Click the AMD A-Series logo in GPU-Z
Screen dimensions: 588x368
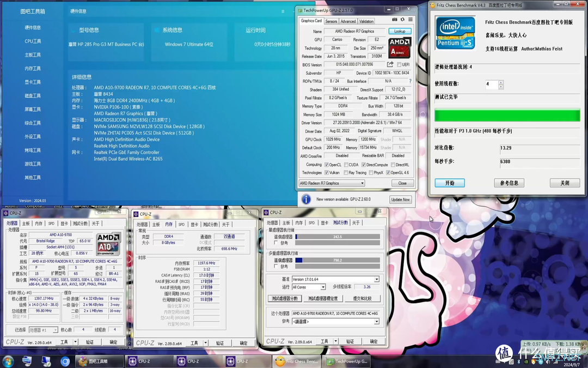[400, 47]
